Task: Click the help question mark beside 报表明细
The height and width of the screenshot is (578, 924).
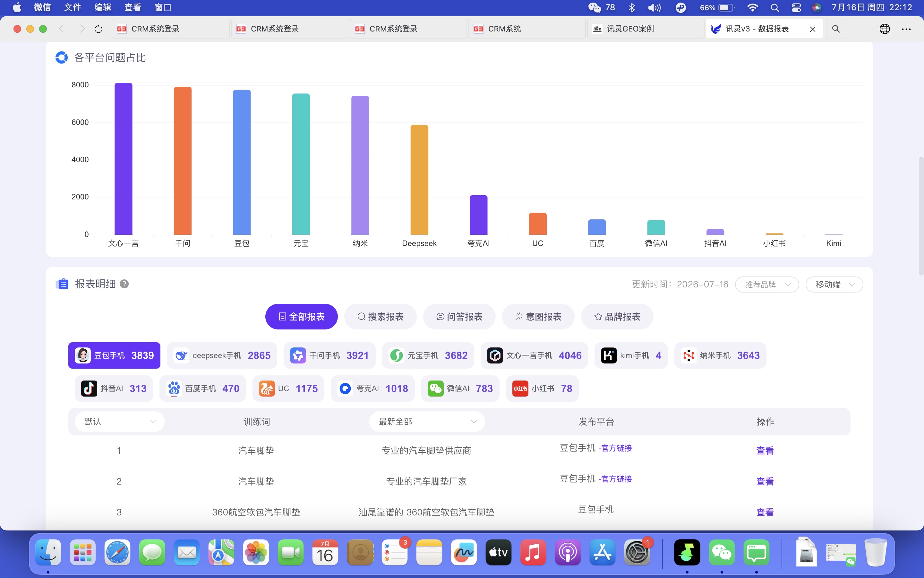Action: click(124, 284)
